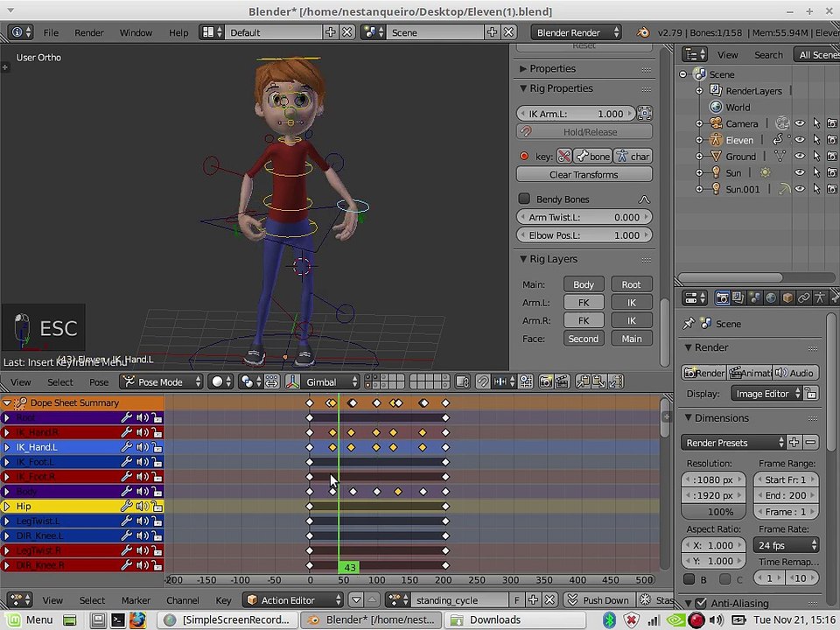Screen dimensions: 840x630
Task: Collapse the Render panel header
Action: [x=689, y=347]
